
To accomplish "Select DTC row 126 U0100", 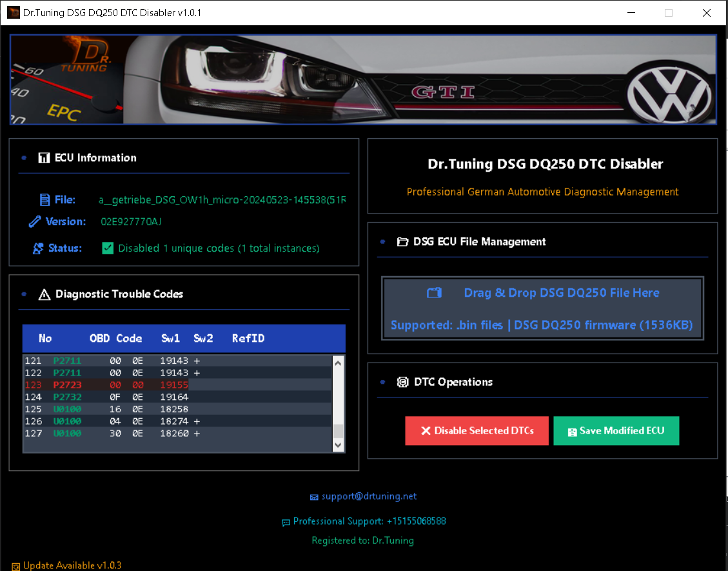I will tap(177, 421).
